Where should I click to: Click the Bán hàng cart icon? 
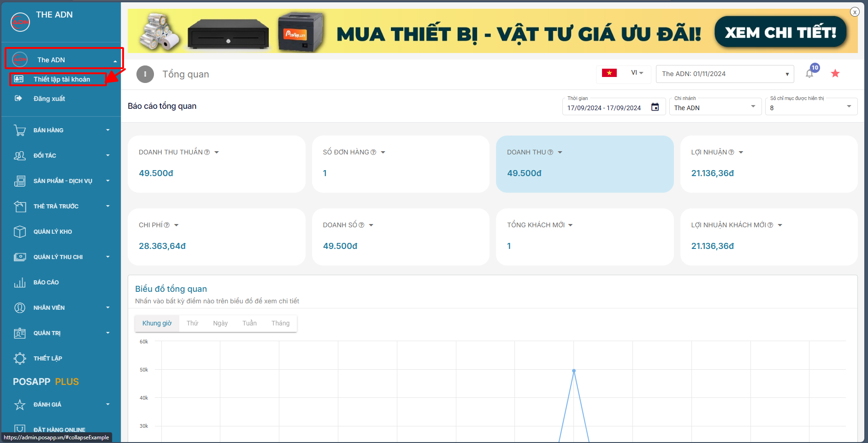coord(20,130)
